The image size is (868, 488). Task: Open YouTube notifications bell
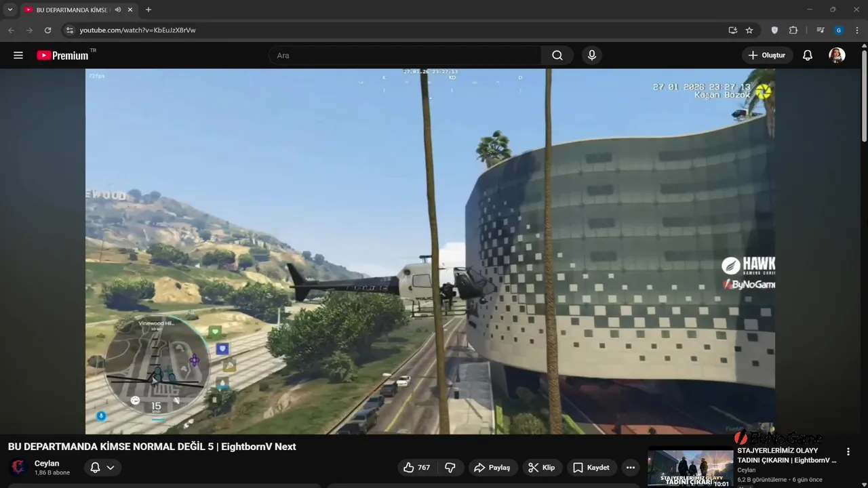pos(808,56)
